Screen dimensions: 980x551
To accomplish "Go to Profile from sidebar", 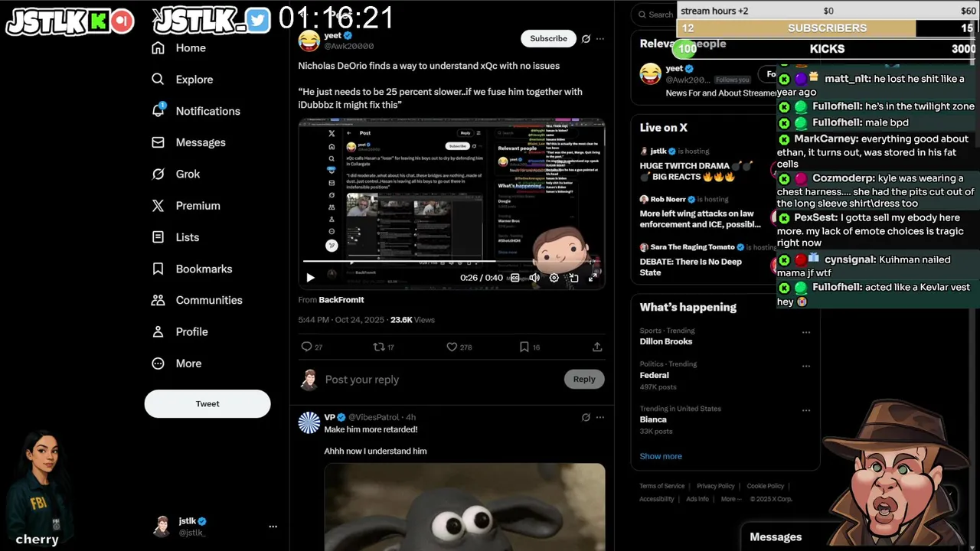I will [180, 331].
